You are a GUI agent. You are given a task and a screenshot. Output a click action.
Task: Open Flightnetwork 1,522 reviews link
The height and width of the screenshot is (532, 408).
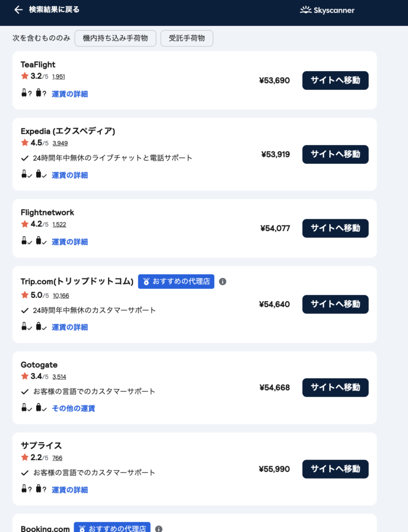(59, 224)
